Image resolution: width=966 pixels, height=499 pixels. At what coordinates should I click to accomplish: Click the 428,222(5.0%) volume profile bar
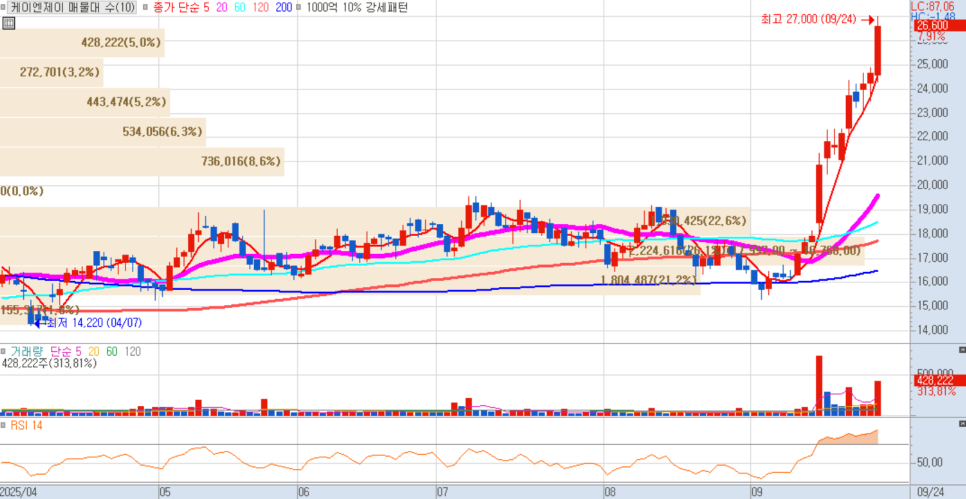tap(83, 43)
